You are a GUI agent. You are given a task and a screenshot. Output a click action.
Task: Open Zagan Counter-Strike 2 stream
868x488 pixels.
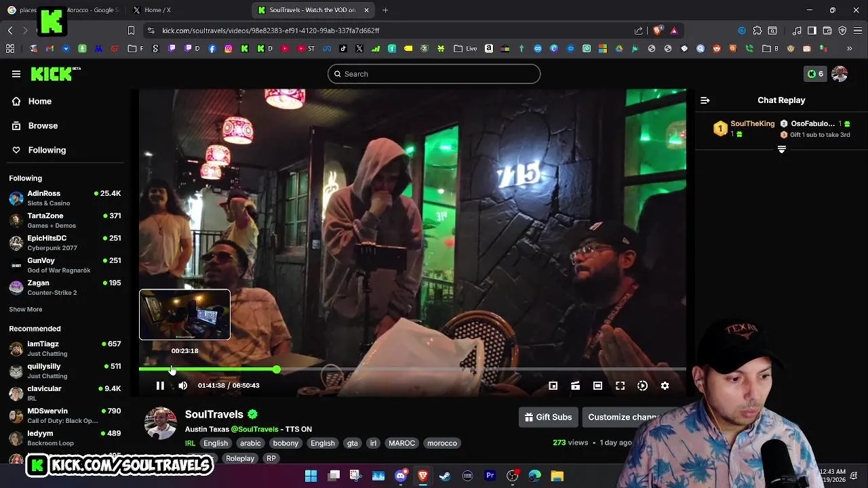(65, 287)
